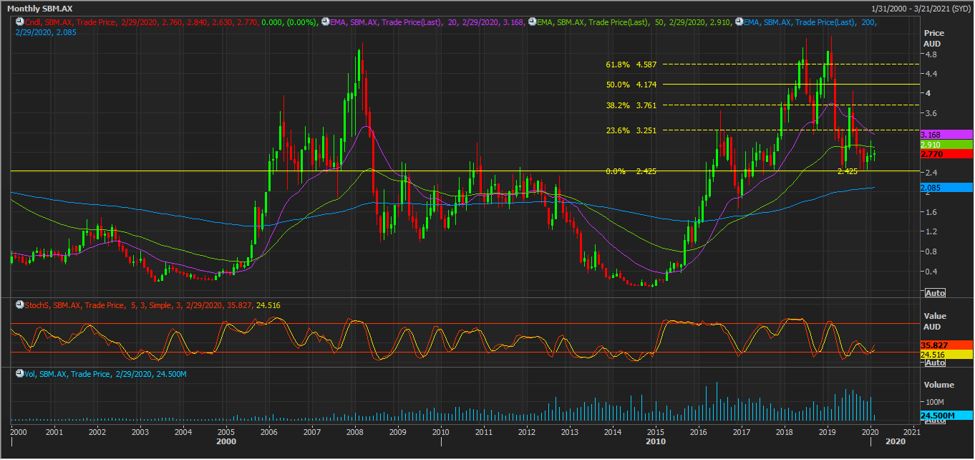Click the EMA 200 legend icon

(x=739, y=22)
